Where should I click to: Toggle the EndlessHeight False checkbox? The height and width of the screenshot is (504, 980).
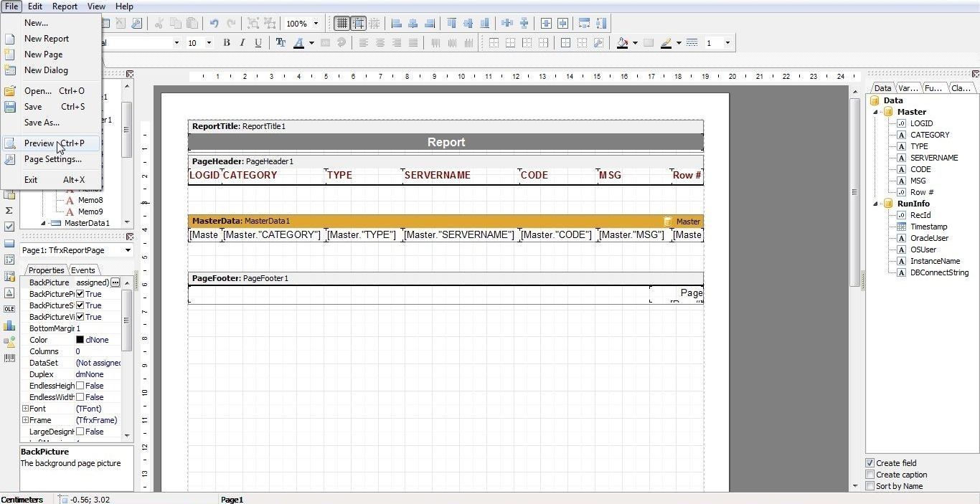(80, 386)
